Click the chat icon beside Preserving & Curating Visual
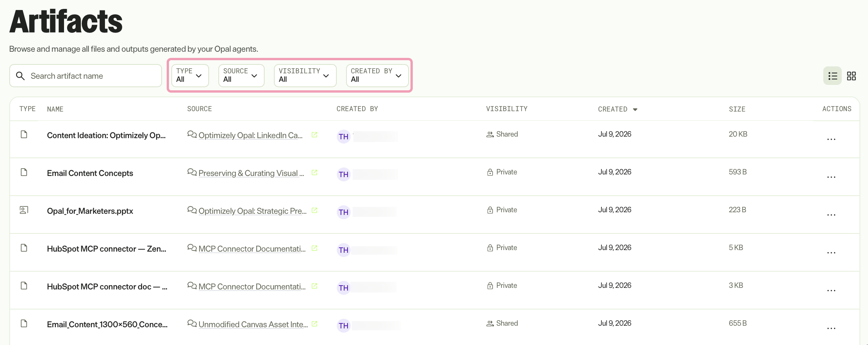868x345 pixels. pyautogui.click(x=192, y=172)
